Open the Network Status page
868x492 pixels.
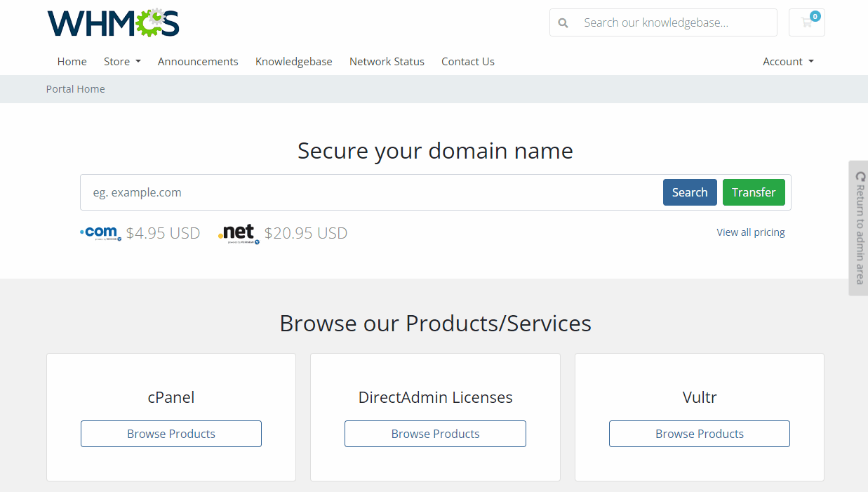(x=387, y=62)
